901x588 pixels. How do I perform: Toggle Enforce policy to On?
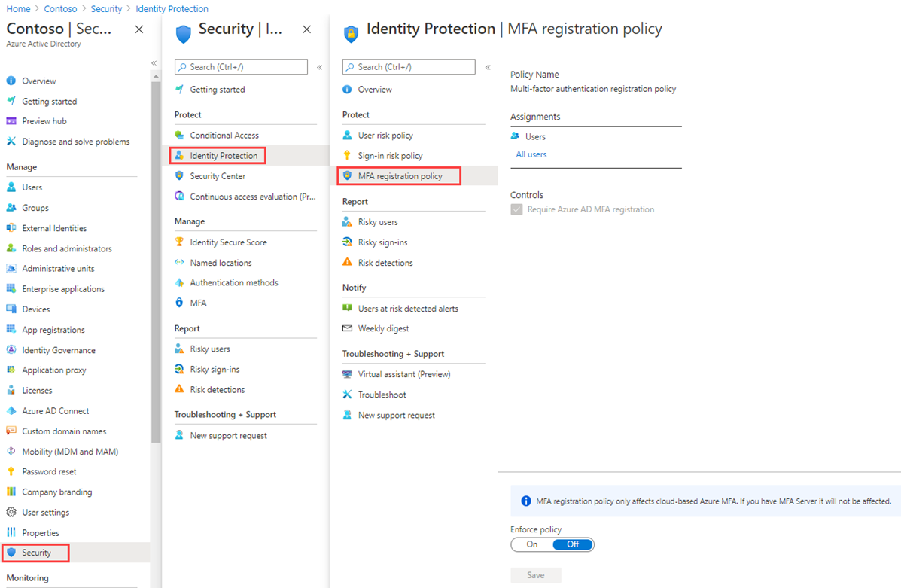(x=531, y=544)
